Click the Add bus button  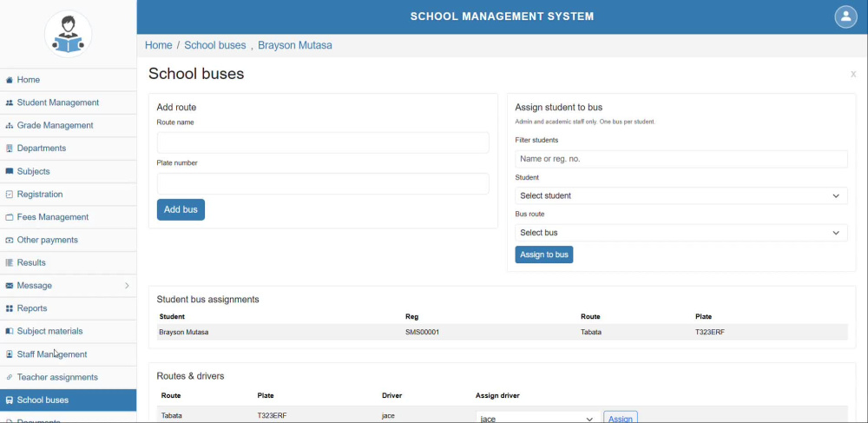[181, 210]
